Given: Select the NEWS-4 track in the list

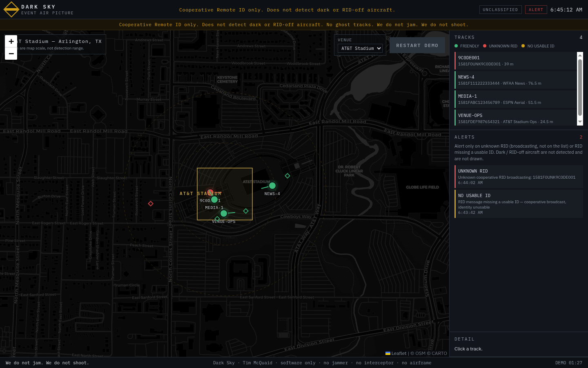Looking at the screenshot, I should pyautogui.click(x=515, y=80).
